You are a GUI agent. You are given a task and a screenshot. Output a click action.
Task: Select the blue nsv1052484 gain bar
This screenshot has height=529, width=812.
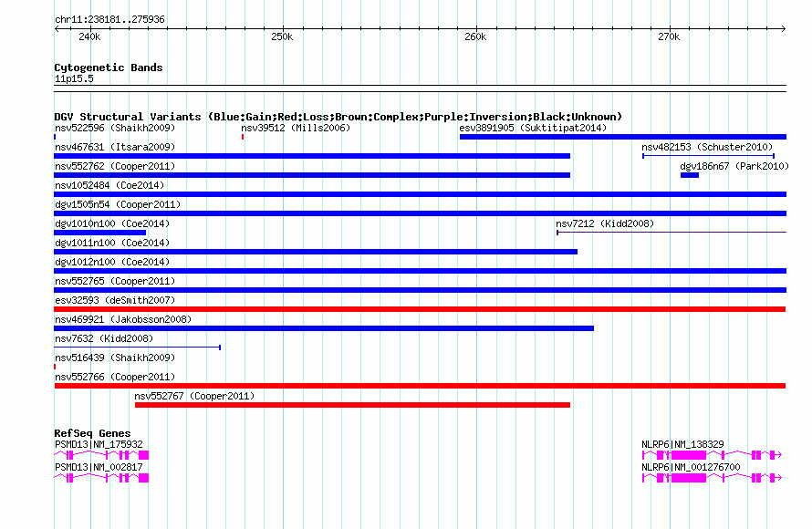421,194
